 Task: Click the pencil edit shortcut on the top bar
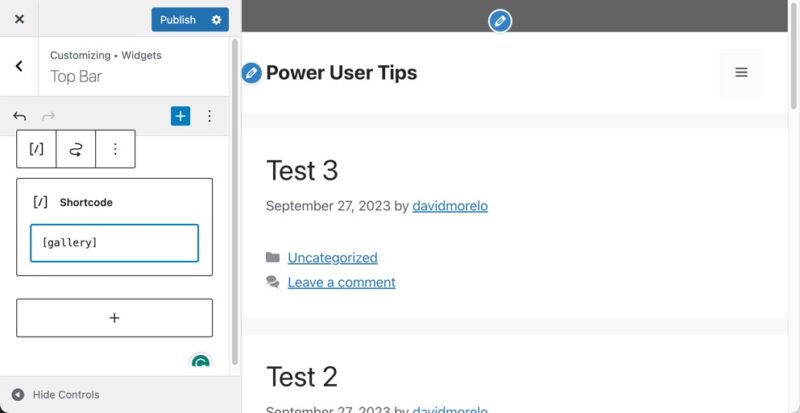(x=499, y=21)
